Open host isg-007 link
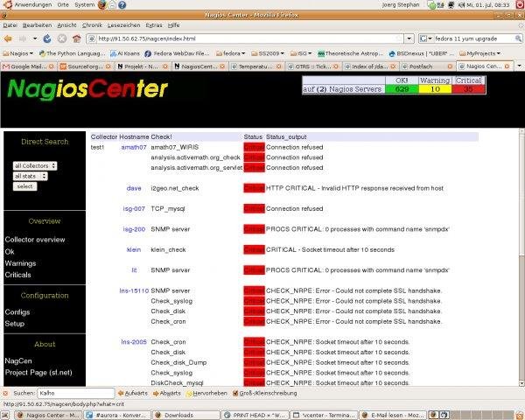Screen dimensions: 525x420 (134, 208)
